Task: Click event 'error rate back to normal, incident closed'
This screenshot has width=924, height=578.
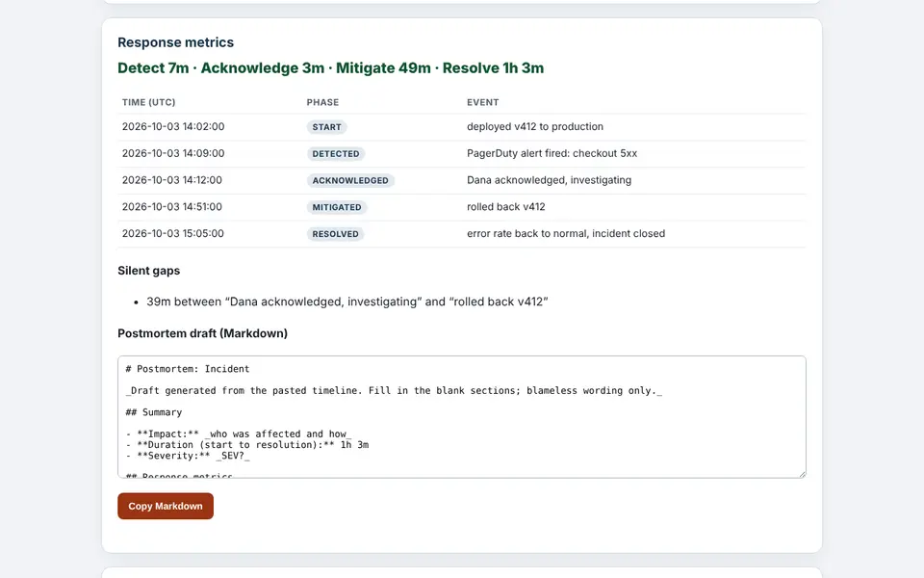Action: click(566, 233)
